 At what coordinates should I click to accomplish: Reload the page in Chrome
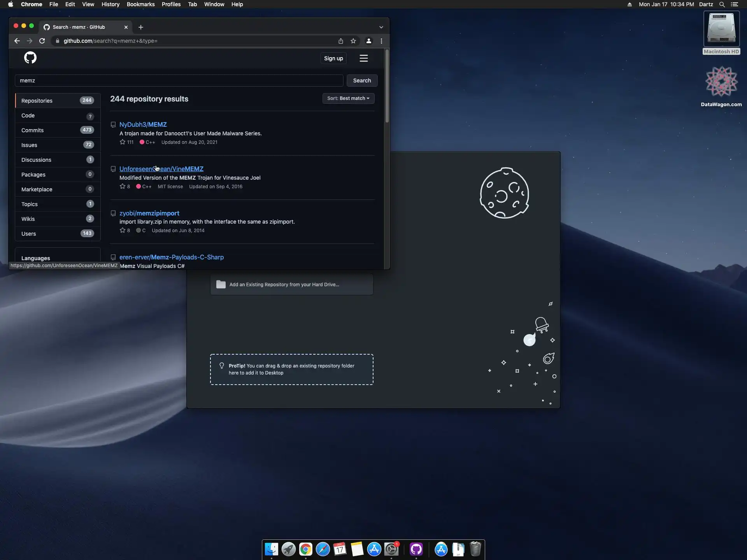(42, 41)
